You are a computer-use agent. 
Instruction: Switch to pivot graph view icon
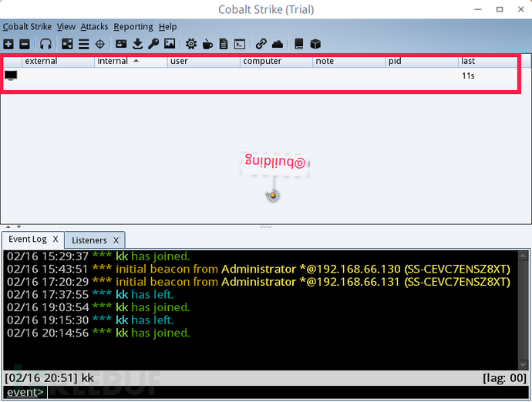[x=67, y=44]
